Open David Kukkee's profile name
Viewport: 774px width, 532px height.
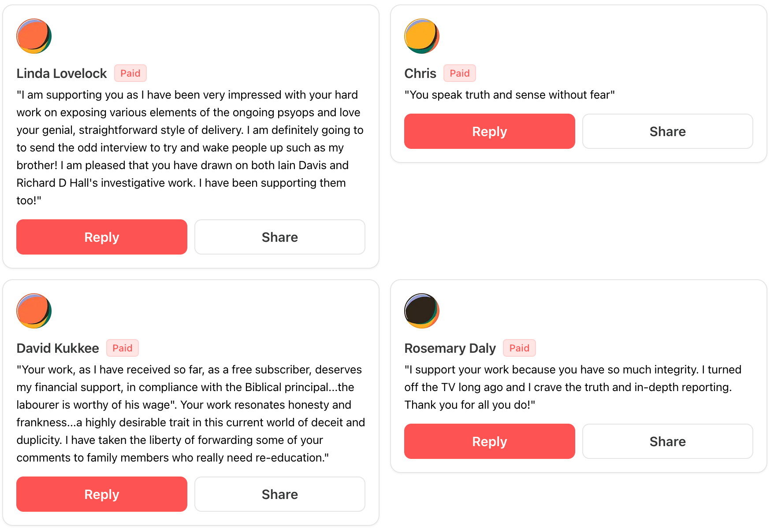pos(58,348)
